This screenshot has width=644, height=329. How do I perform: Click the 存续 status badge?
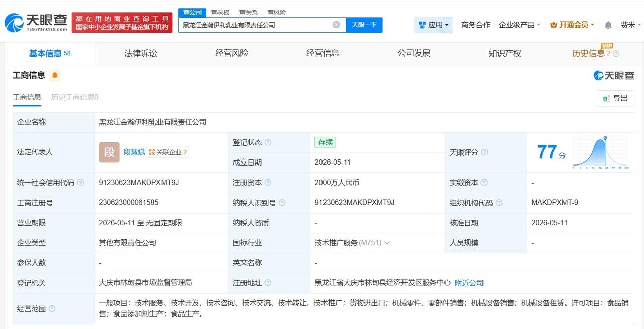(x=325, y=142)
